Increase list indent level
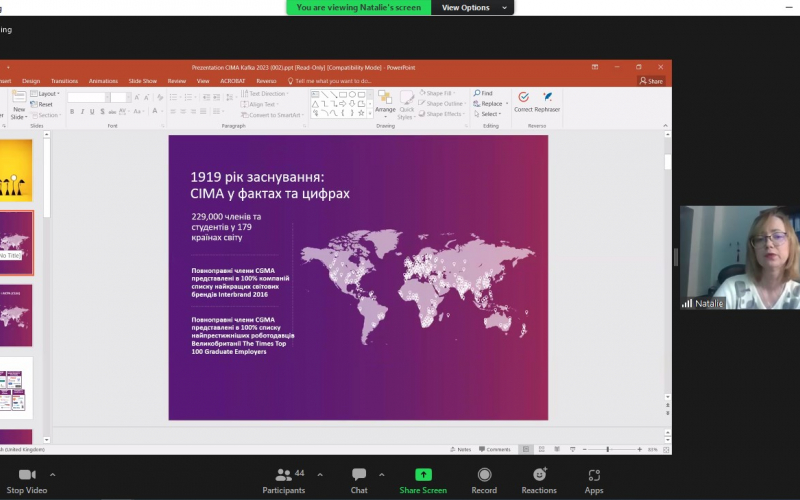Viewport: 800px width, 500px height. pos(216,97)
